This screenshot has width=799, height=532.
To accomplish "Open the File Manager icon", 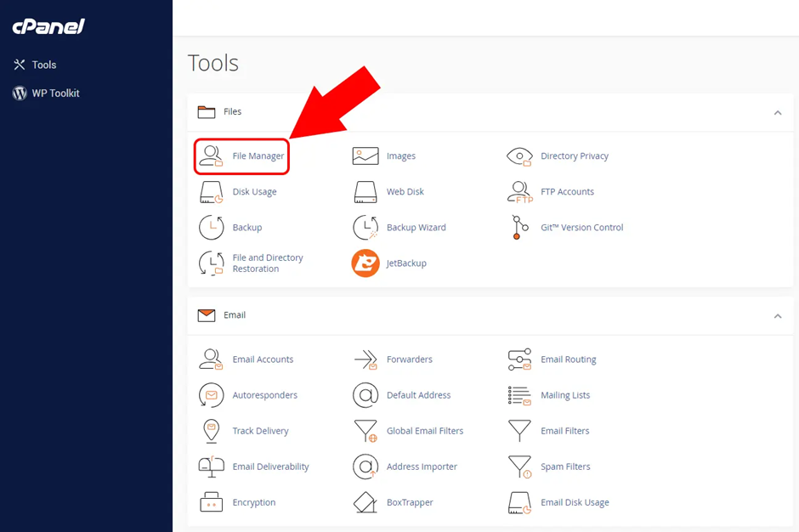I will [x=211, y=156].
